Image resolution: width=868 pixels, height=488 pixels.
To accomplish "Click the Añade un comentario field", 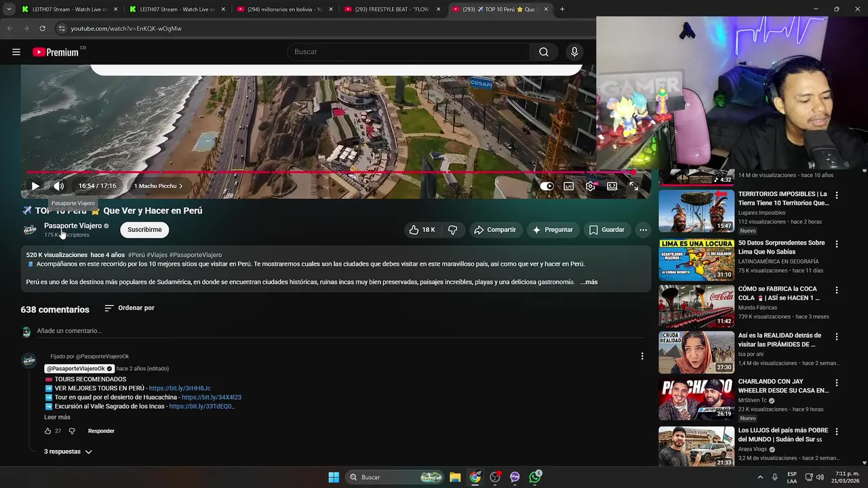I will 339,331.
